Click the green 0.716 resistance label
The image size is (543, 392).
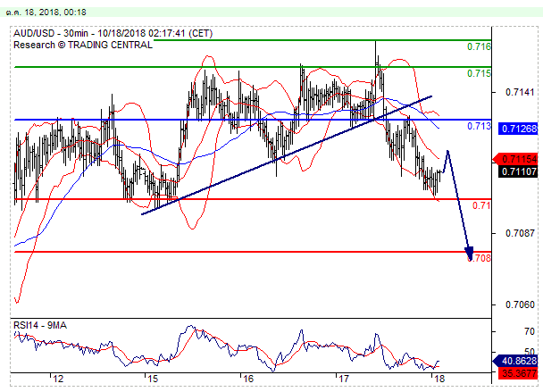point(479,46)
